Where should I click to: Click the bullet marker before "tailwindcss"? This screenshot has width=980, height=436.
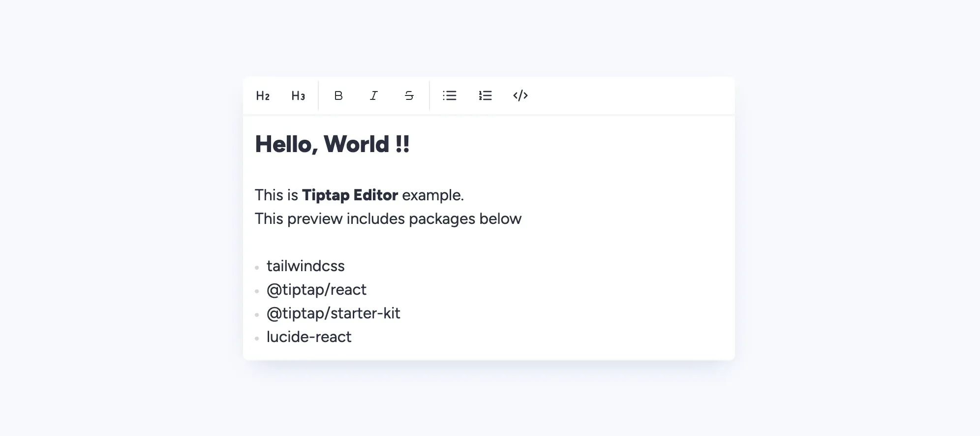(x=257, y=268)
